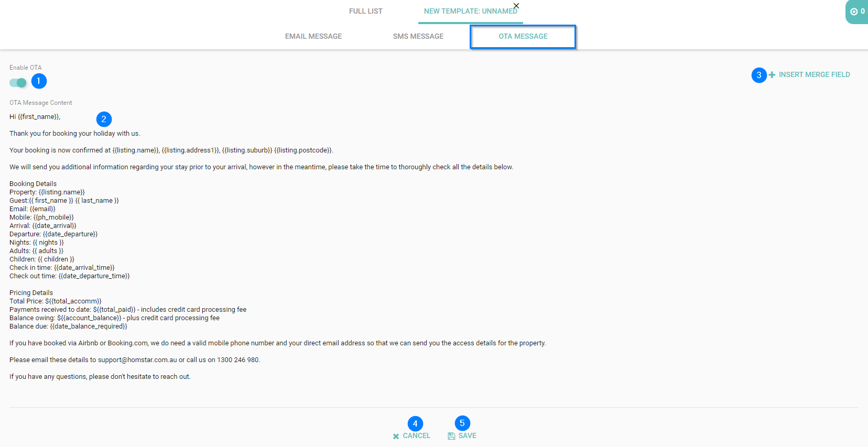Close the New Template: Unnamed tab
Viewport: 868px width, 447px height.
tap(516, 6)
